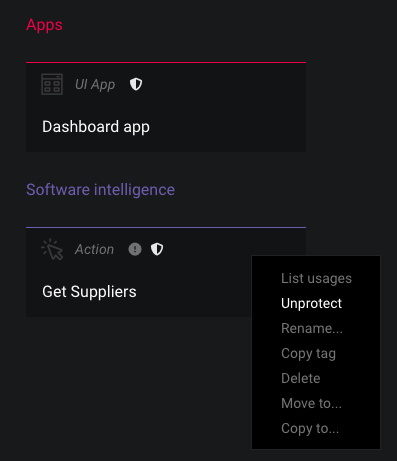Open the Get Suppliers action

(x=89, y=292)
